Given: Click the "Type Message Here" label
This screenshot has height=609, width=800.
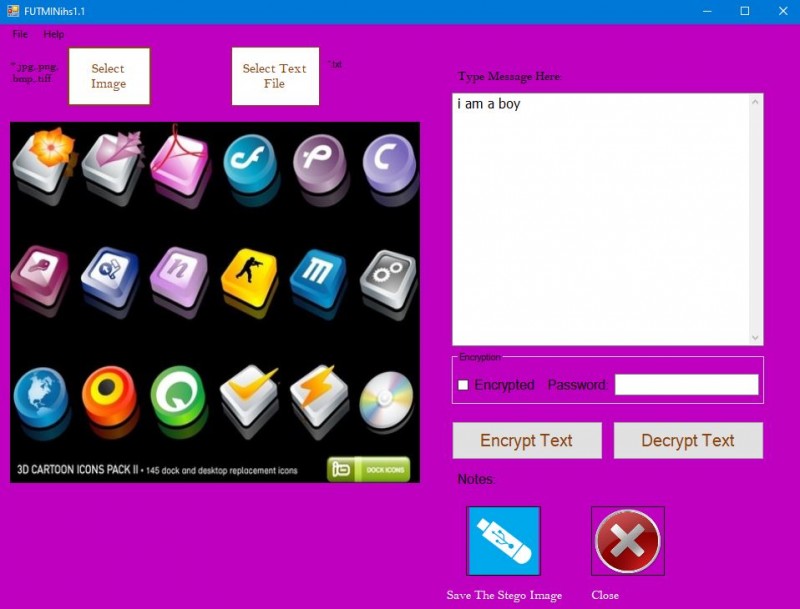Looking at the screenshot, I should point(509,77).
